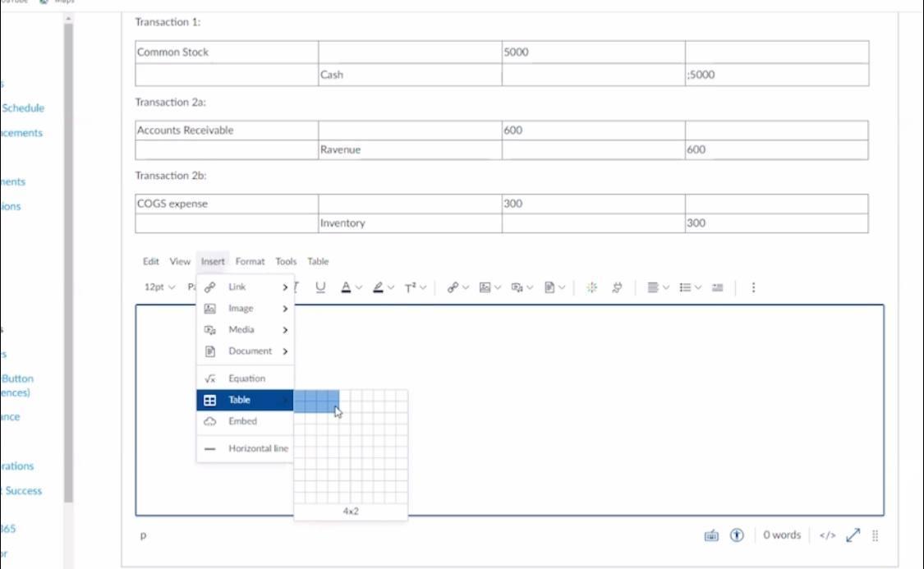
Task: Choose Document from Insert menu
Action: coord(245,351)
